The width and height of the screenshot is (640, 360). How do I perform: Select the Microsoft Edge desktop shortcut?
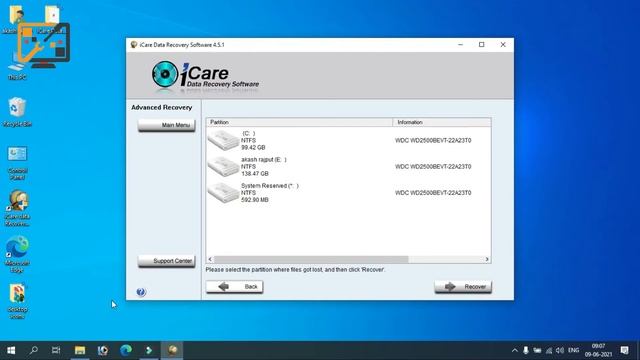(x=17, y=254)
